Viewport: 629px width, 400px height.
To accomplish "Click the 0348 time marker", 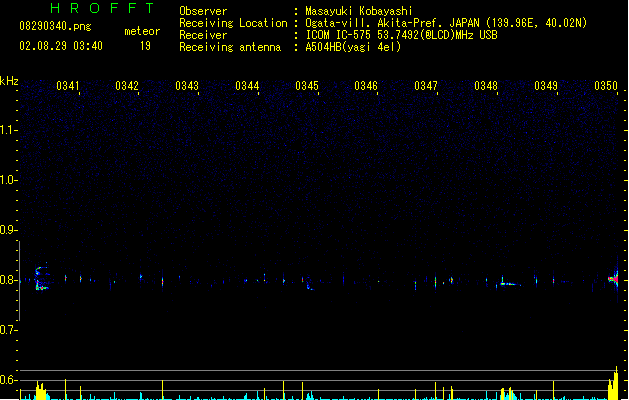I will pyautogui.click(x=486, y=86).
